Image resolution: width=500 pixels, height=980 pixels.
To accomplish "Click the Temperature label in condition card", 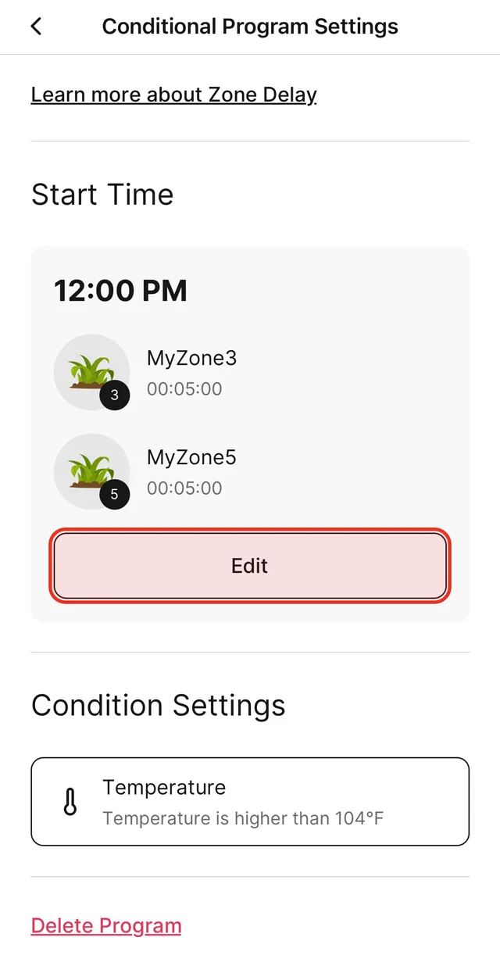I will (x=164, y=787).
